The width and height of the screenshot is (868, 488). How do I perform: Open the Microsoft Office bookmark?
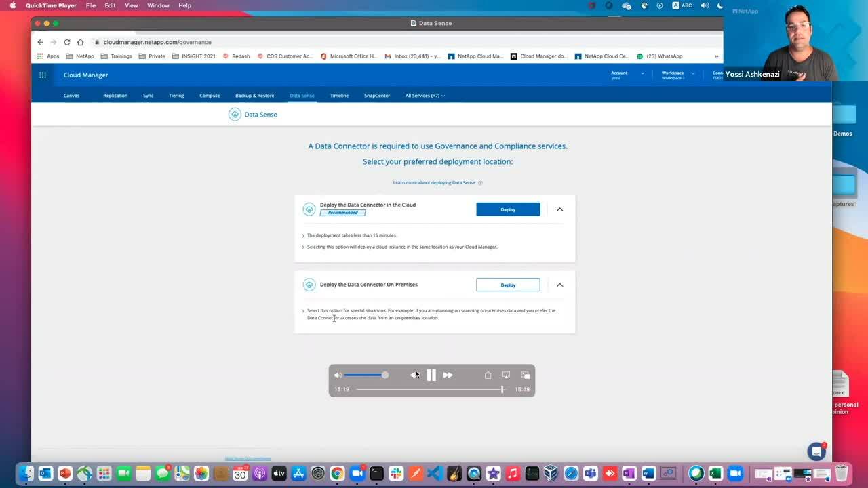click(x=349, y=56)
